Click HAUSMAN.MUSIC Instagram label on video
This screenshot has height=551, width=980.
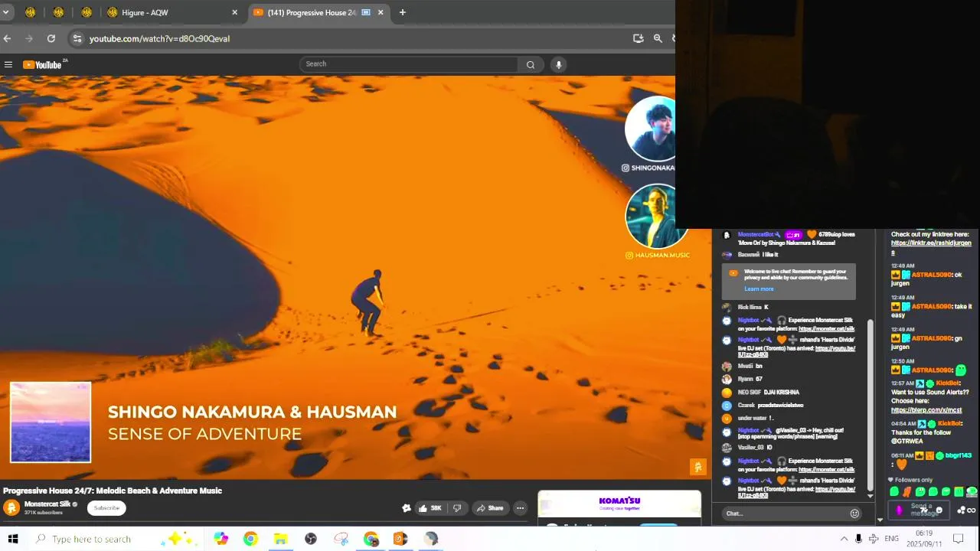click(x=658, y=256)
